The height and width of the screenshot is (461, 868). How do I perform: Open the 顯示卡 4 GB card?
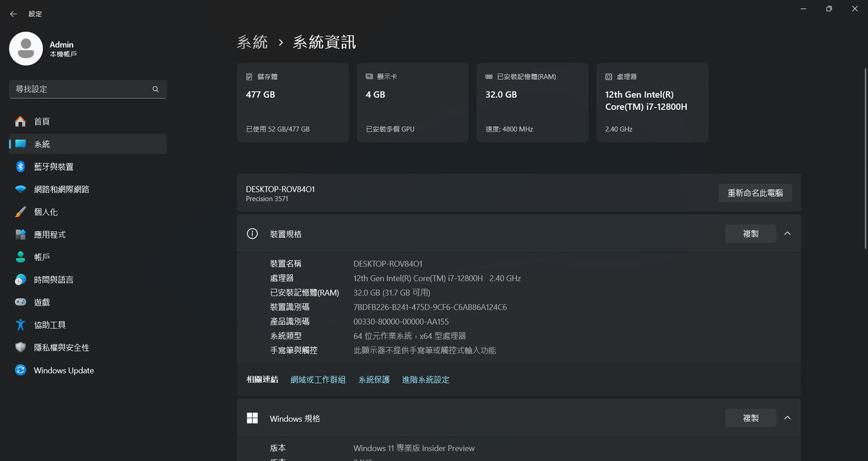click(412, 102)
